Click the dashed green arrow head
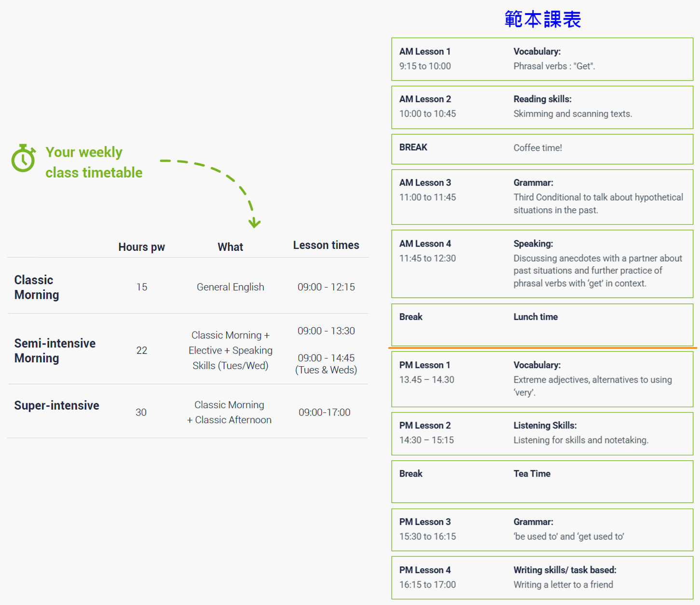Viewport: 700px width, 605px height. click(x=254, y=223)
